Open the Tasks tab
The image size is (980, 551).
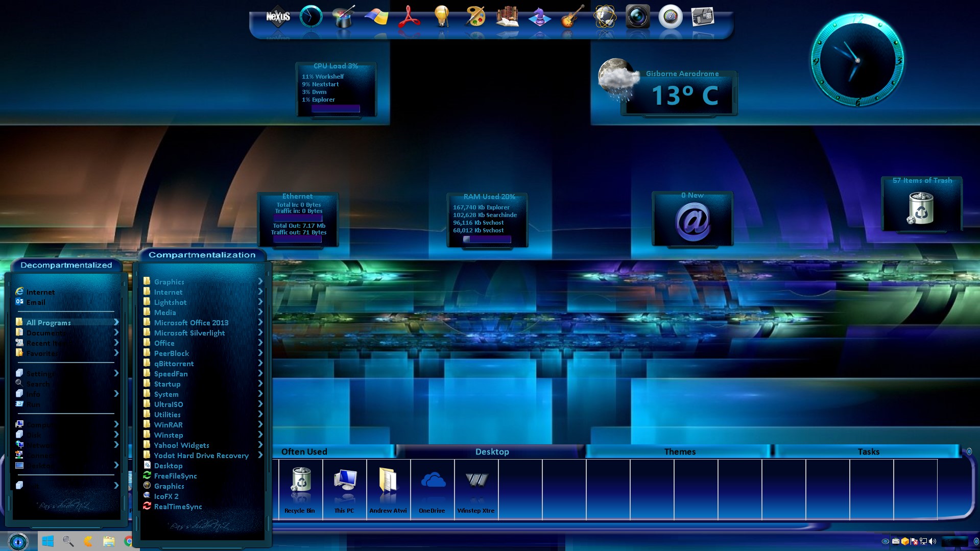coord(868,451)
